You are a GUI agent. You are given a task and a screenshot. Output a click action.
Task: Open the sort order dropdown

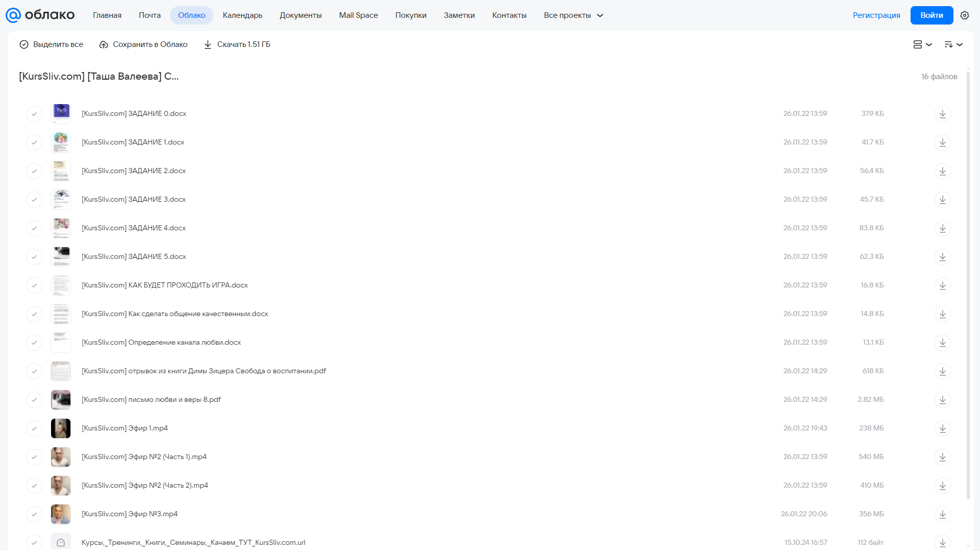[953, 44]
